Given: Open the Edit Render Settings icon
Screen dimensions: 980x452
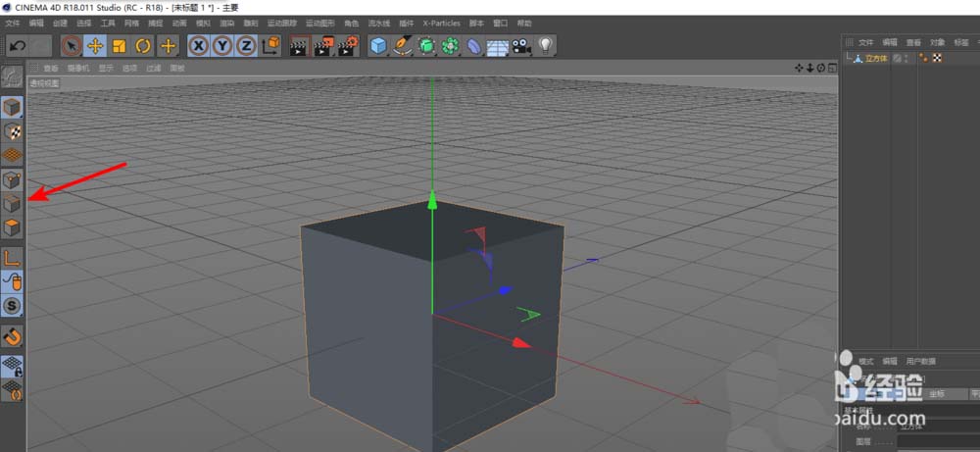Looking at the screenshot, I should click(x=347, y=45).
